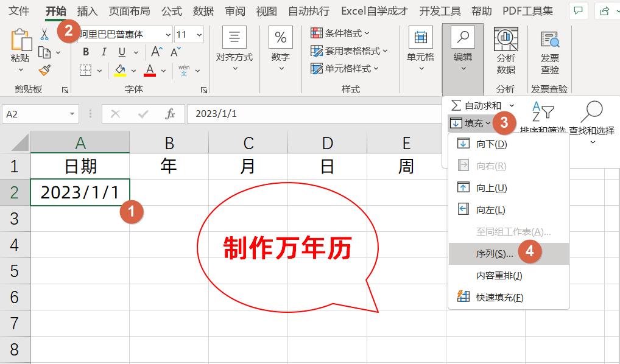The width and height of the screenshot is (620, 364).
Task: Select the Format Painter icon
Action: [45, 68]
